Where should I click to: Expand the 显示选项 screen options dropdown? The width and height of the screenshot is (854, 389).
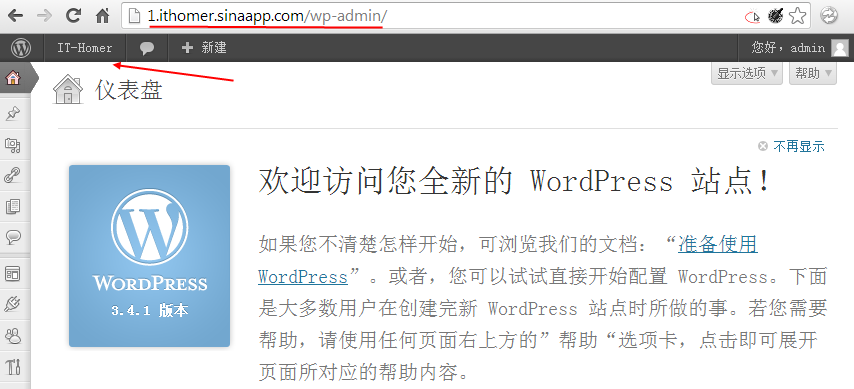click(747, 74)
